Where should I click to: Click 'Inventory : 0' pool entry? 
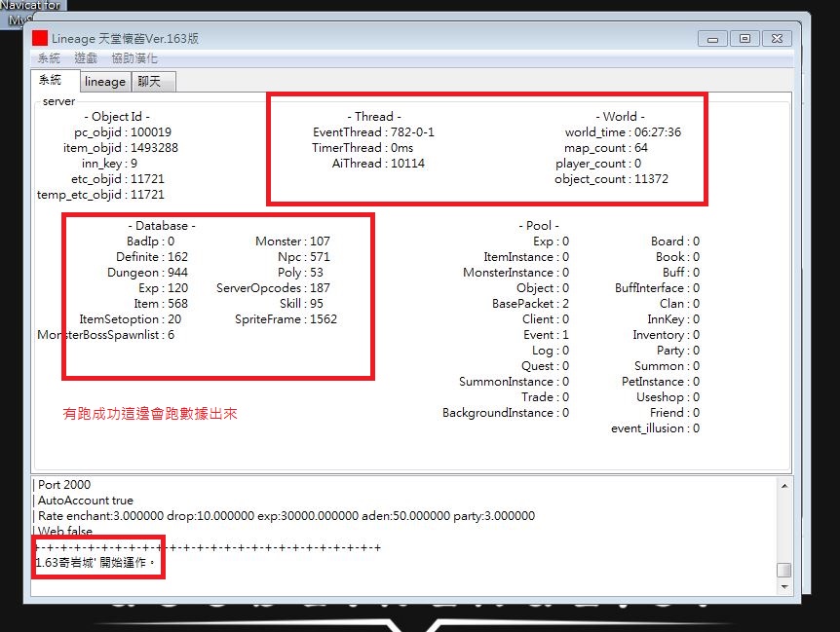[x=666, y=335]
